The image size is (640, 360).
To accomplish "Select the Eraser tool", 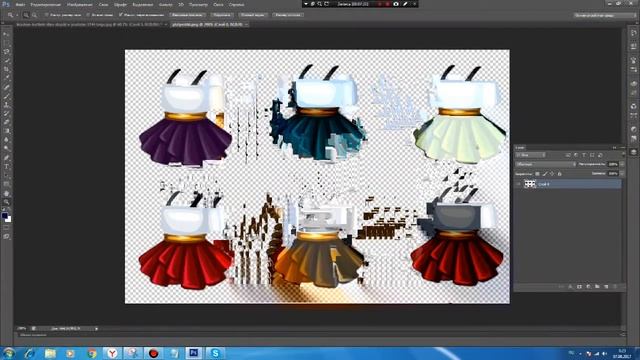I will [7, 122].
